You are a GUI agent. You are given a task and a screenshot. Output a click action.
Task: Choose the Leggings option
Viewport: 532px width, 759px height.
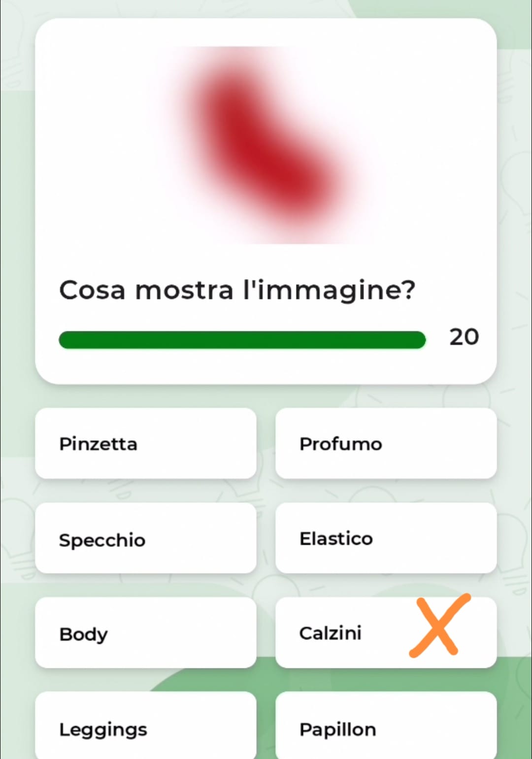point(146,726)
